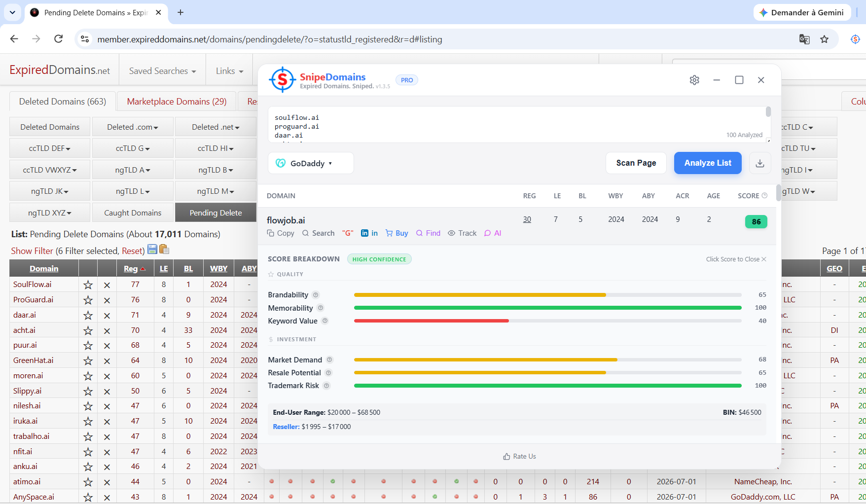
Task: Look up flowjob.ai on LinkedIn
Action: [369, 233]
